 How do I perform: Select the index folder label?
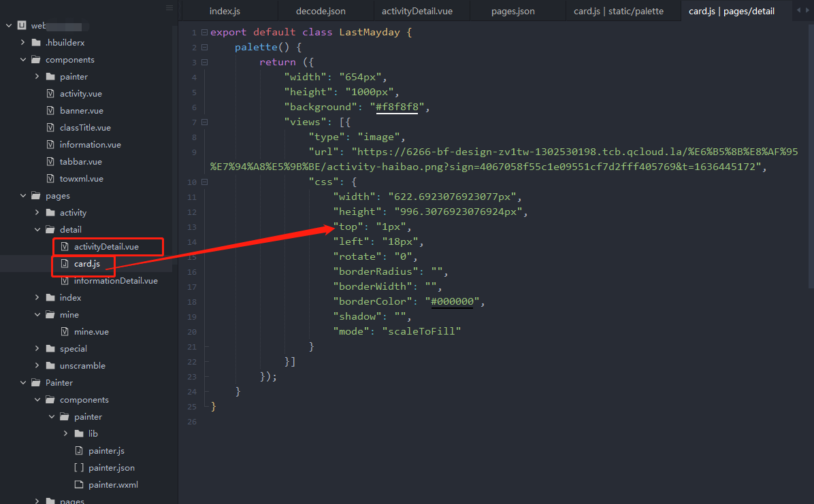tap(70, 297)
